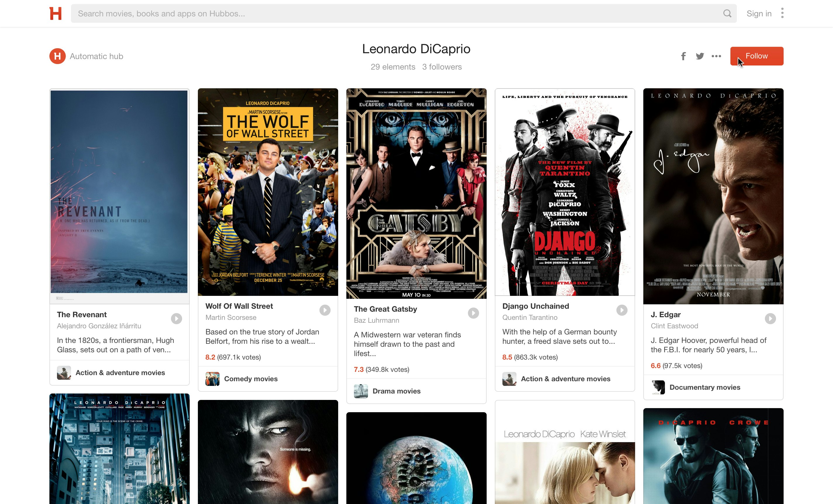
Task: Focus the Hubbos search field
Action: pyautogui.click(x=389, y=13)
